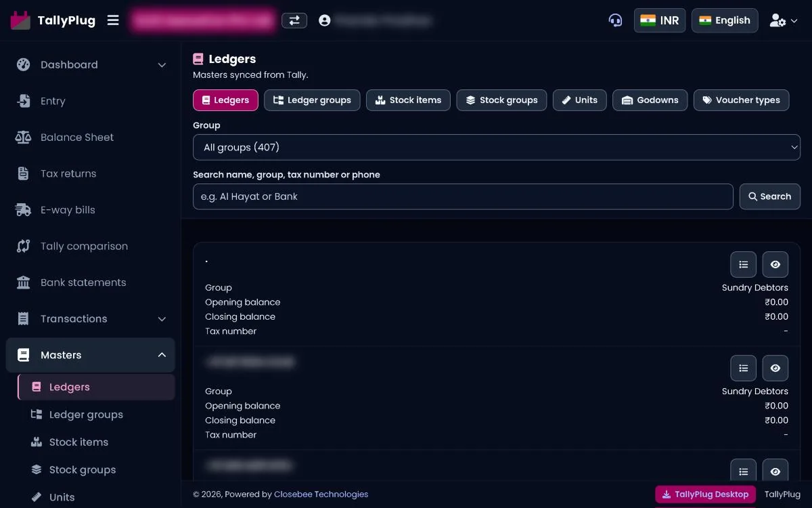Expand the Dashboard chevron
812x508 pixels.
[x=162, y=65]
